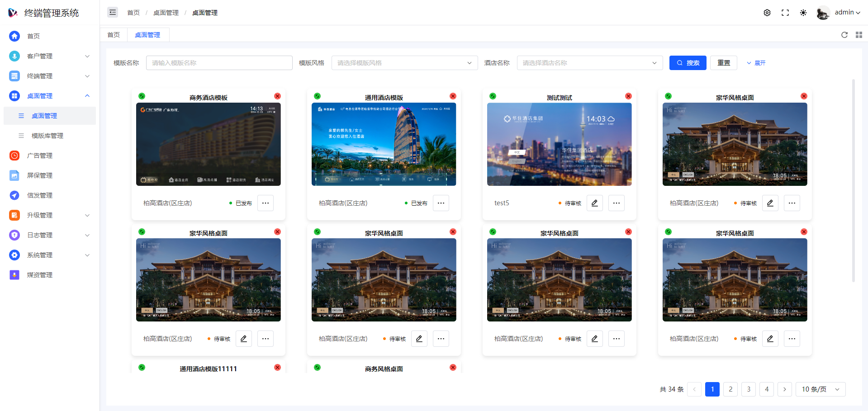Viewport: 868px width, 411px height.
Task: Open the tab grid options icon
Action: coord(859,35)
